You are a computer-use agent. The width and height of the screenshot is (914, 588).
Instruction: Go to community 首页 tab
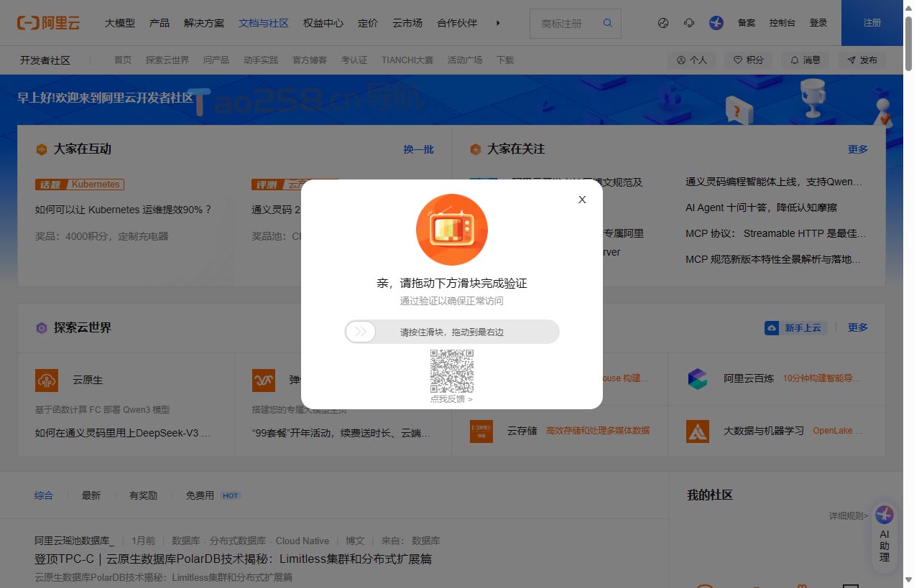pos(123,60)
